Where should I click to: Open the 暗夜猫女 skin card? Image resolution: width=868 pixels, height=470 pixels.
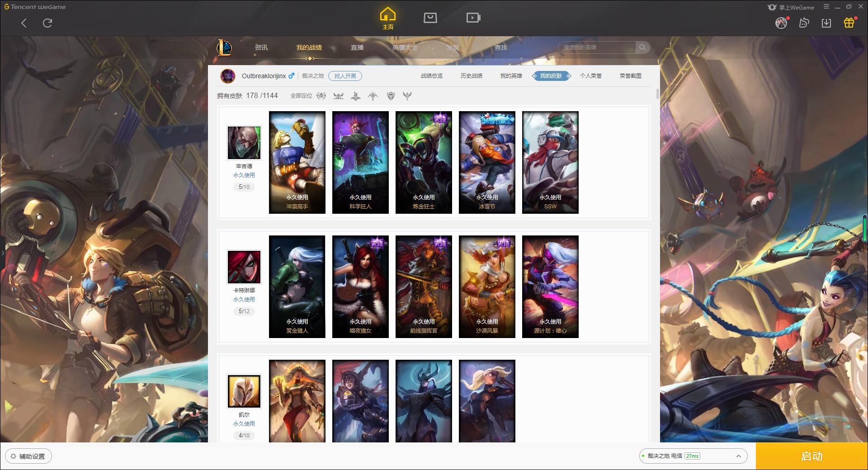(x=360, y=287)
